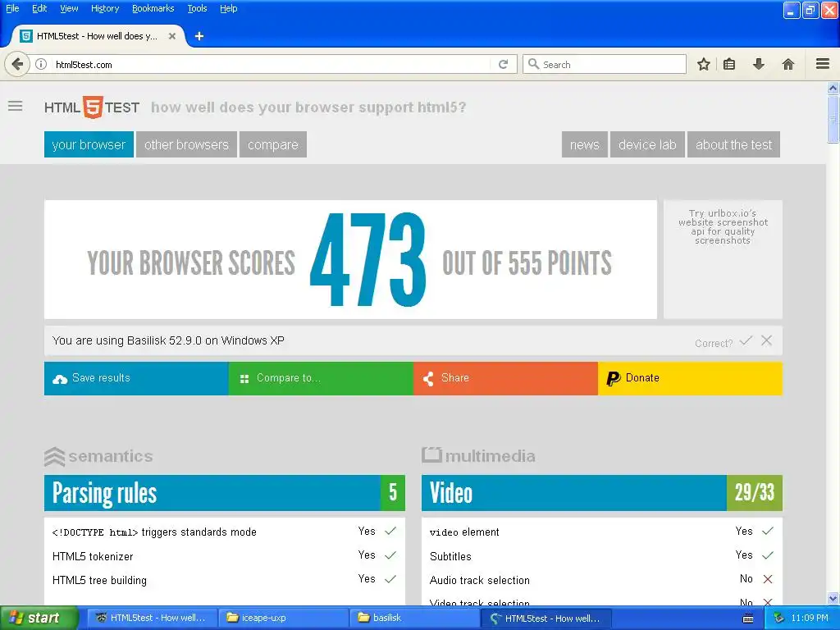Open 'about the test' page
840x630 pixels.
pos(734,144)
